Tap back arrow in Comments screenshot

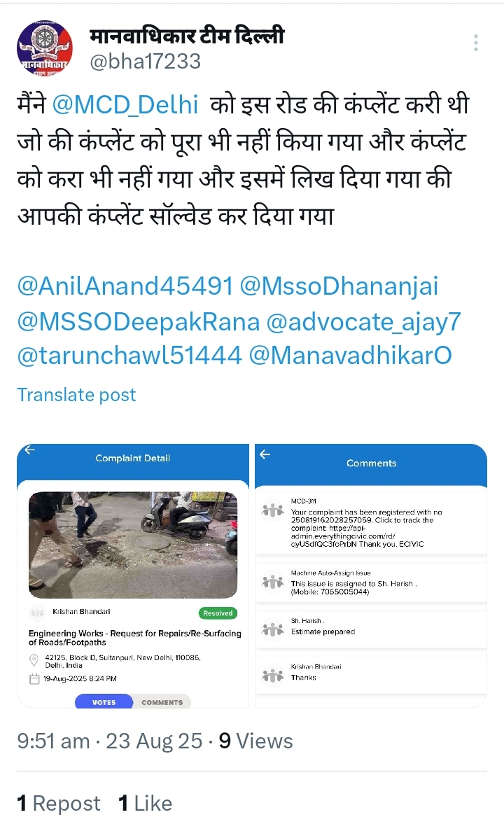tap(265, 454)
